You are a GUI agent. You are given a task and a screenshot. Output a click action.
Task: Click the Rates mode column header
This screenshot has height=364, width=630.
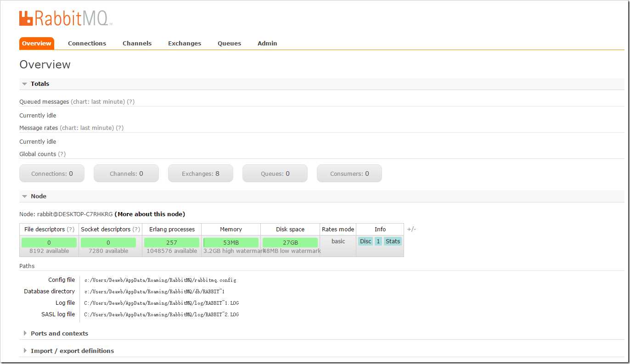tap(338, 229)
